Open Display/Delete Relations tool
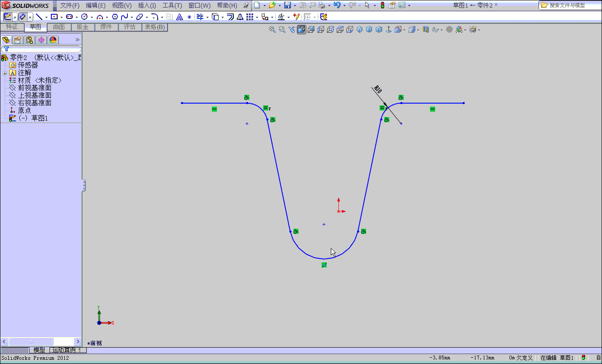Image resolution: width=602 pixels, height=364 pixels. 281,17
